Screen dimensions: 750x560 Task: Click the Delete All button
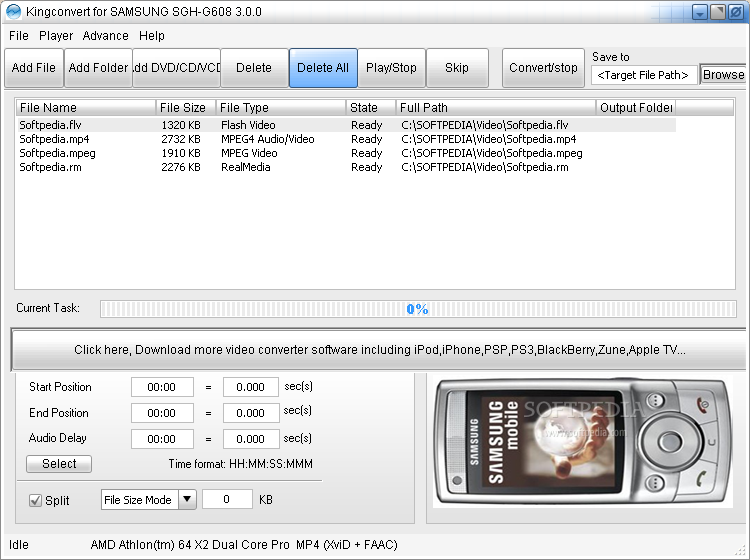pos(323,68)
